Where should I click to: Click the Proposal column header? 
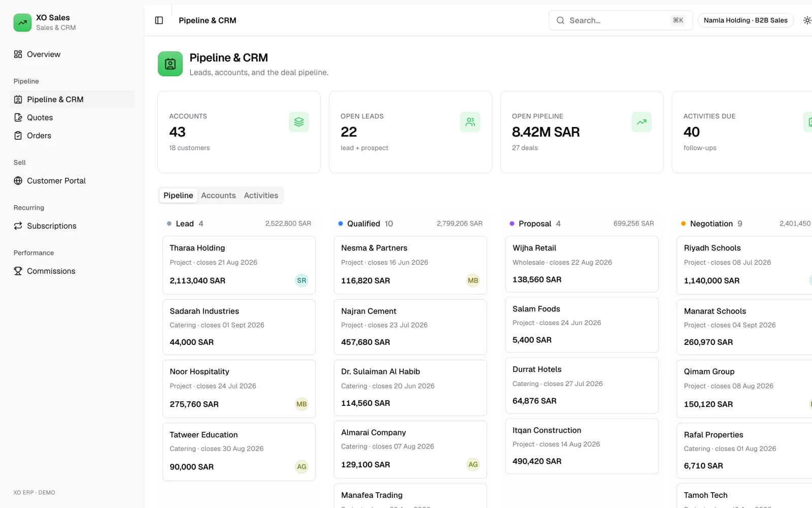click(x=582, y=224)
